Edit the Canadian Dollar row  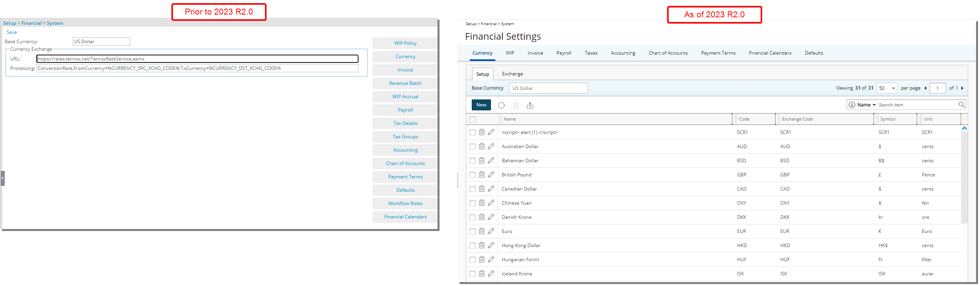[491, 189]
